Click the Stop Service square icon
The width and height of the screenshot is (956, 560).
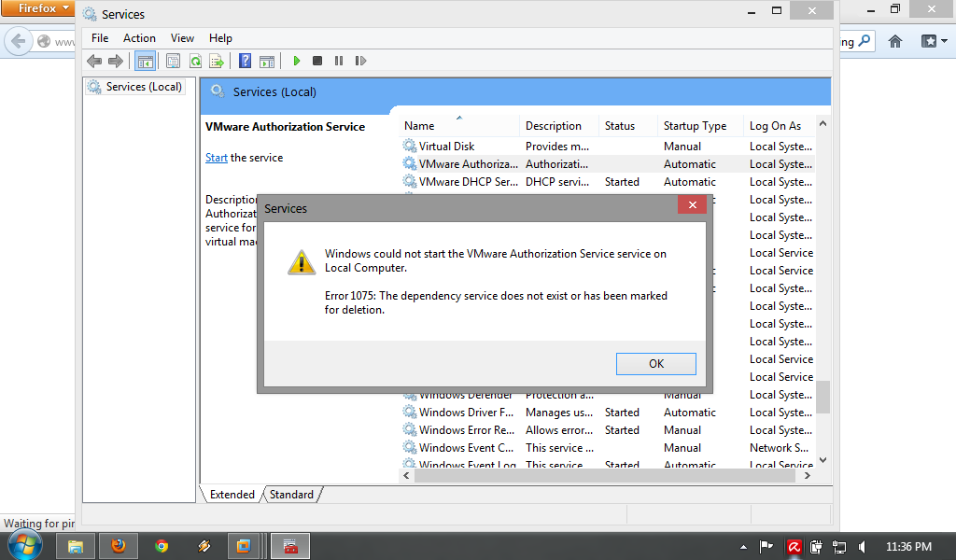coord(317,61)
